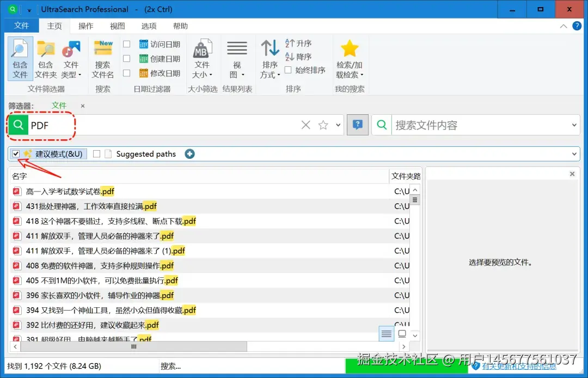Open the 帮助 menu
The width and height of the screenshot is (588, 378).
(x=180, y=26)
